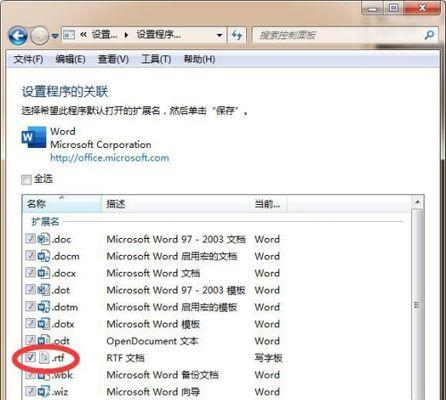The image size is (446, 400).
Task: Toggle the .docm extension checkbox
Action: click(30, 256)
